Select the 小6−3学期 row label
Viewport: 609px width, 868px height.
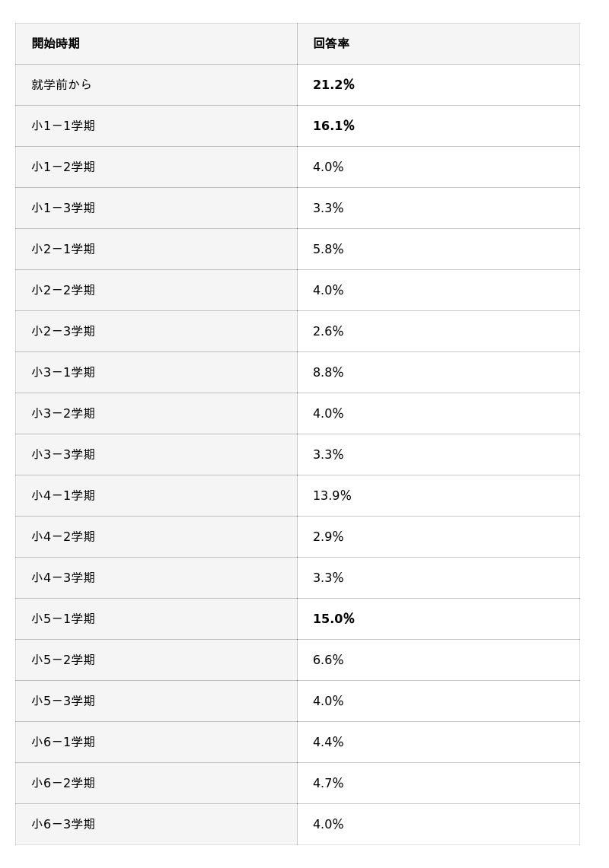tap(63, 825)
